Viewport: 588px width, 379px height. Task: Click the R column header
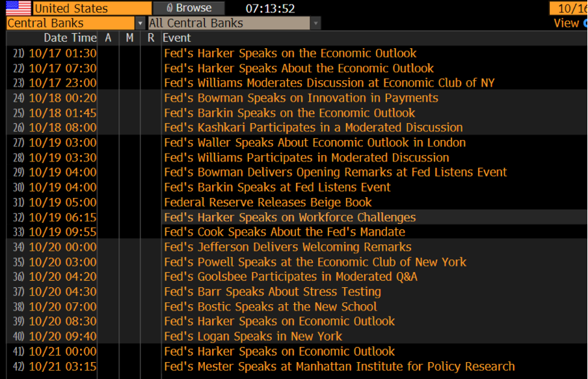pyautogui.click(x=151, y=38)
